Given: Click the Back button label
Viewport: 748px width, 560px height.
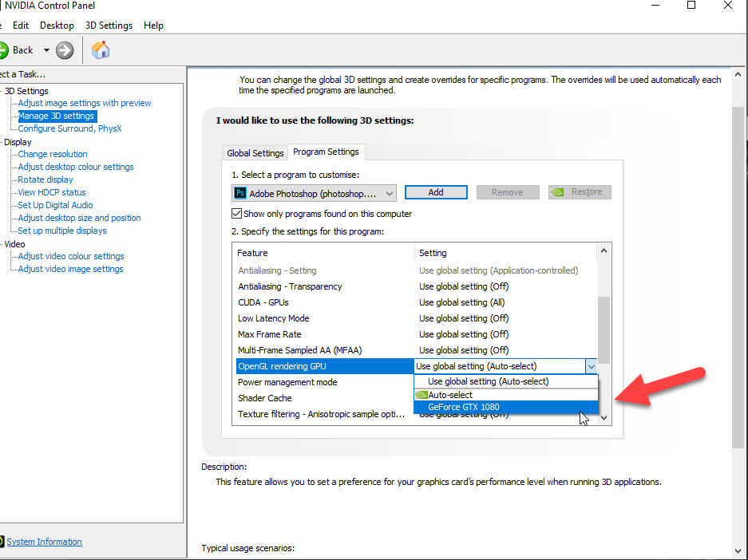Looking at the screenshot, I should 23,50.
